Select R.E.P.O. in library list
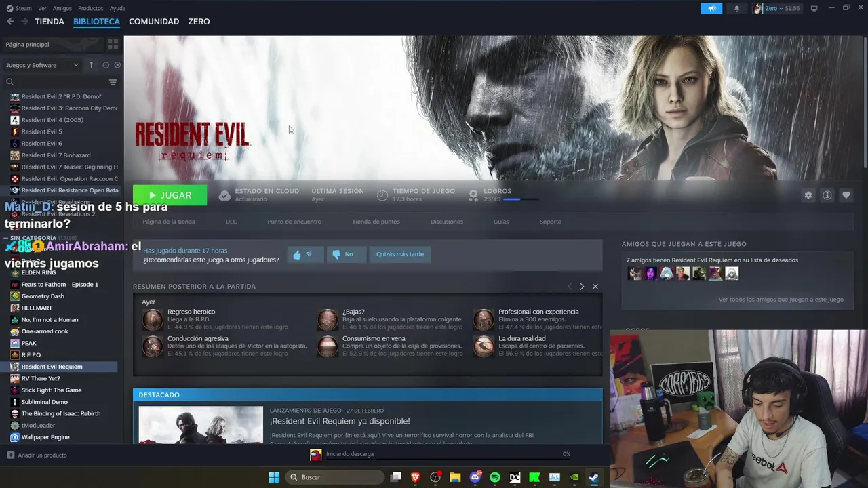 point(31,354)
